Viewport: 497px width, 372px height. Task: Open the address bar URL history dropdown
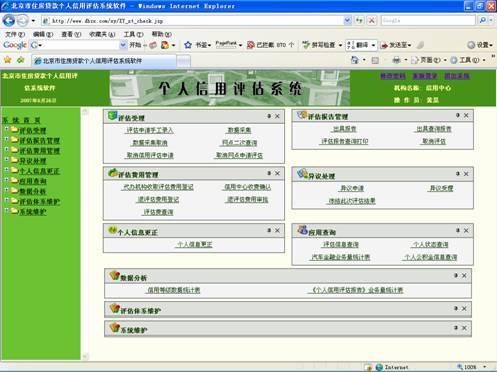coord(347,21)
